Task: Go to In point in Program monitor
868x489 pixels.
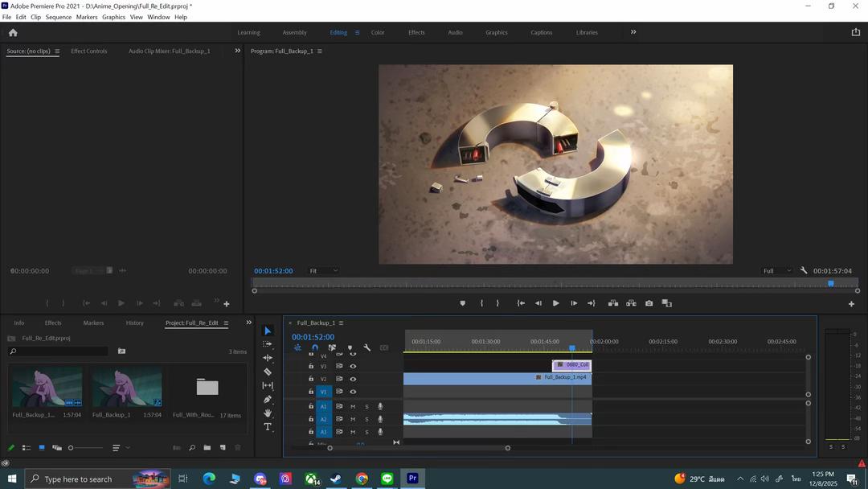Action: [521, 303]
